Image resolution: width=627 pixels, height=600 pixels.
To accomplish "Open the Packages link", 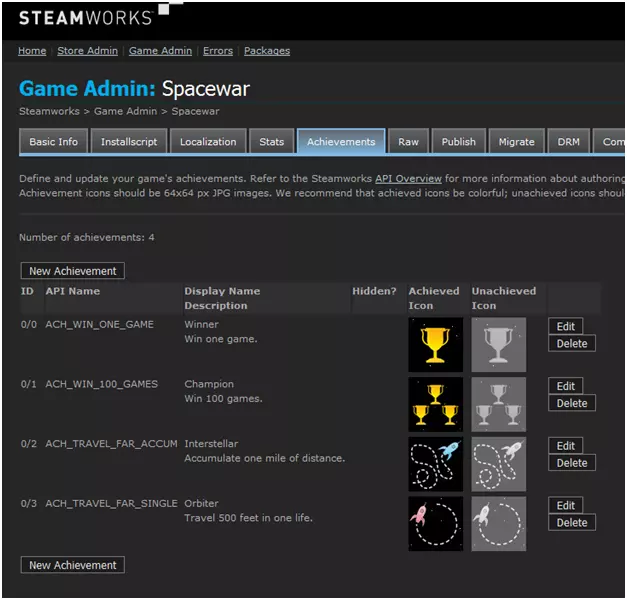I will click(267, 51).
